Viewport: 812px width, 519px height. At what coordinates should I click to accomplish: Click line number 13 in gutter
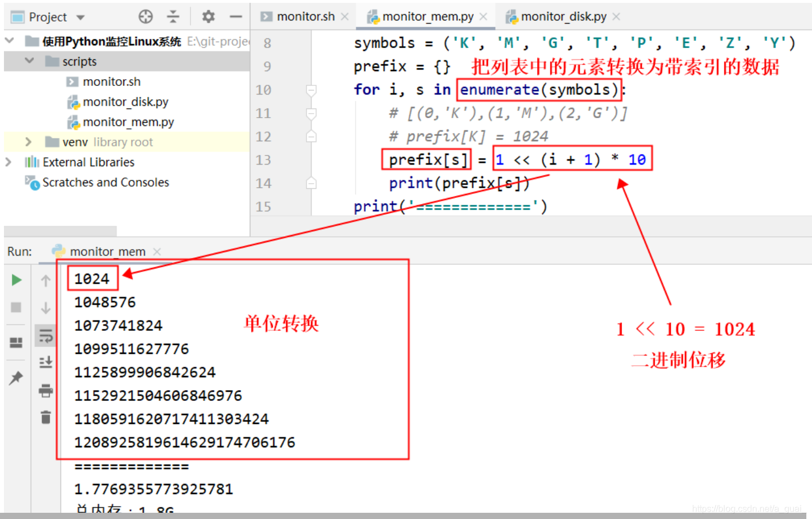264,160
